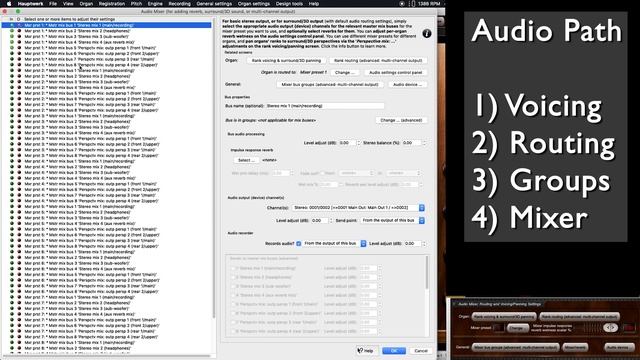Image resolution: width=640 pixels, height=360 pixels.
Task: Click 'Audio device ...' button in the dialog
Action: [x=407, y=84]
